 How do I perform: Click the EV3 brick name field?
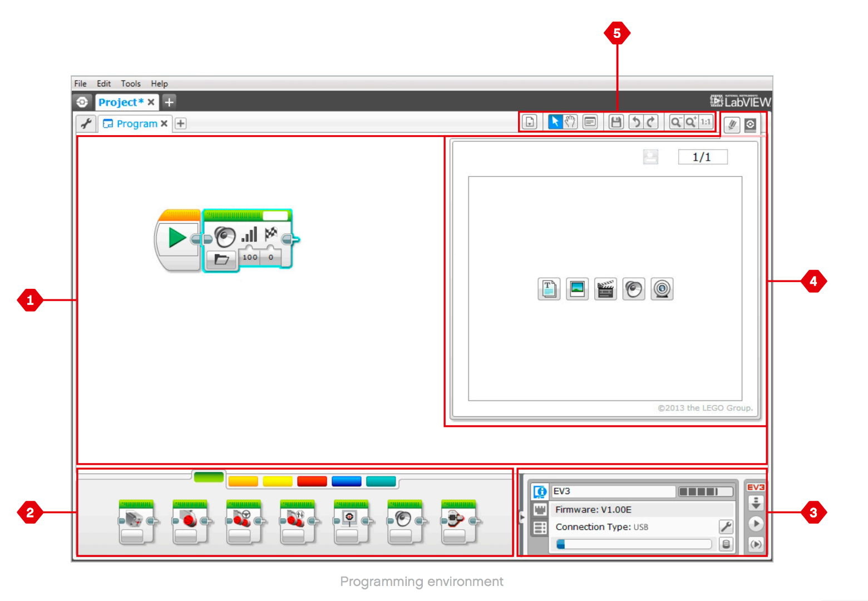612,491
